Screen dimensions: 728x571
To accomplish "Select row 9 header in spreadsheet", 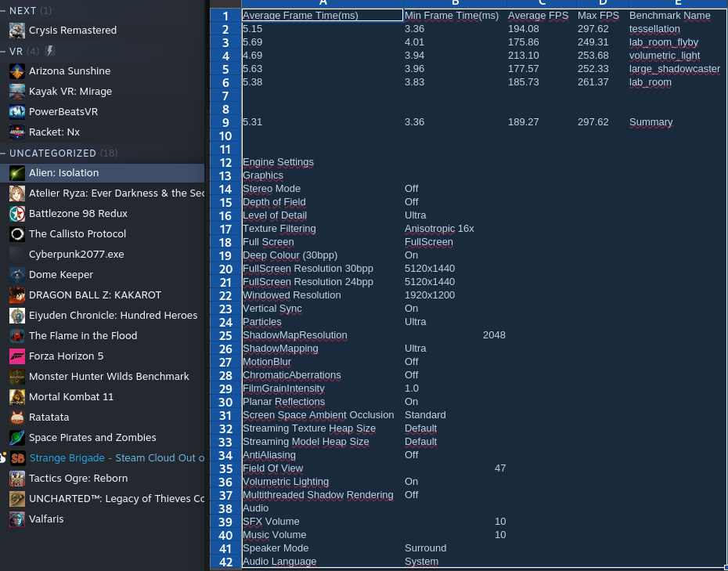I will 225,122.
